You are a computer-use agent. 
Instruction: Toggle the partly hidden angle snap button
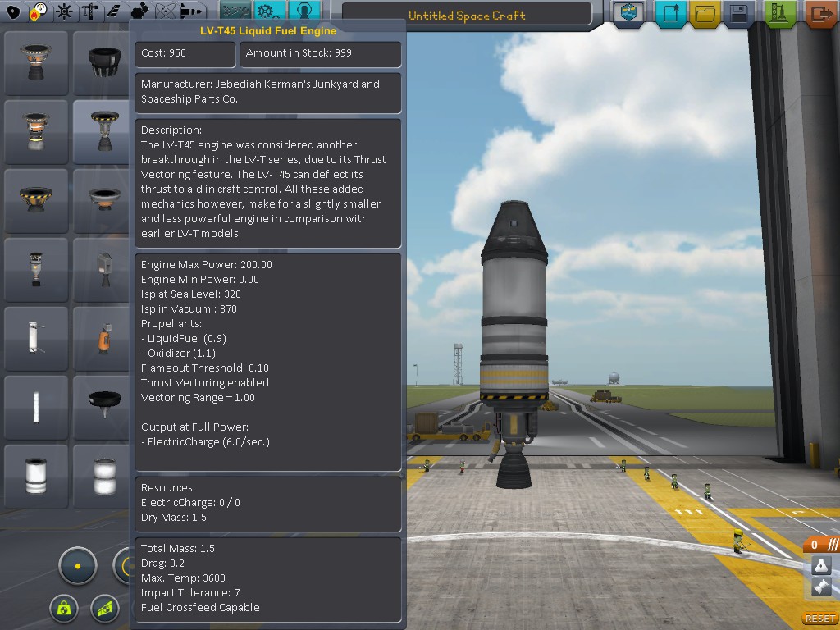point(121,566)
